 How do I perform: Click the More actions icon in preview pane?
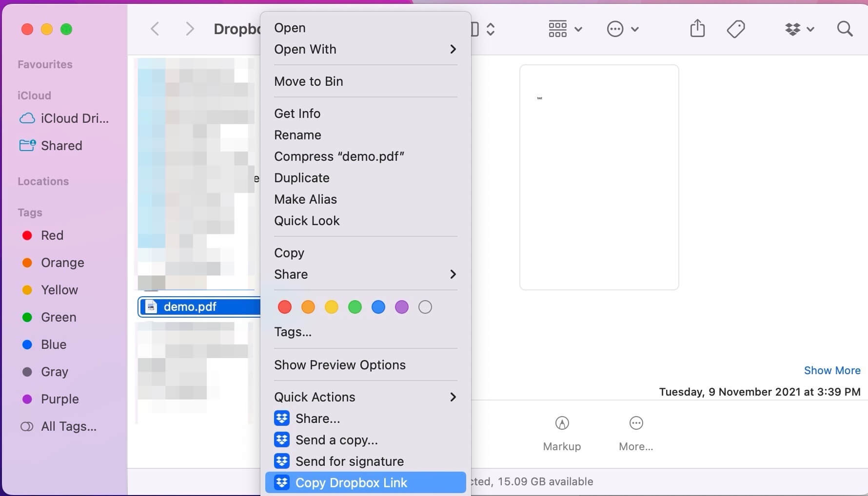[x=636, y=423]
